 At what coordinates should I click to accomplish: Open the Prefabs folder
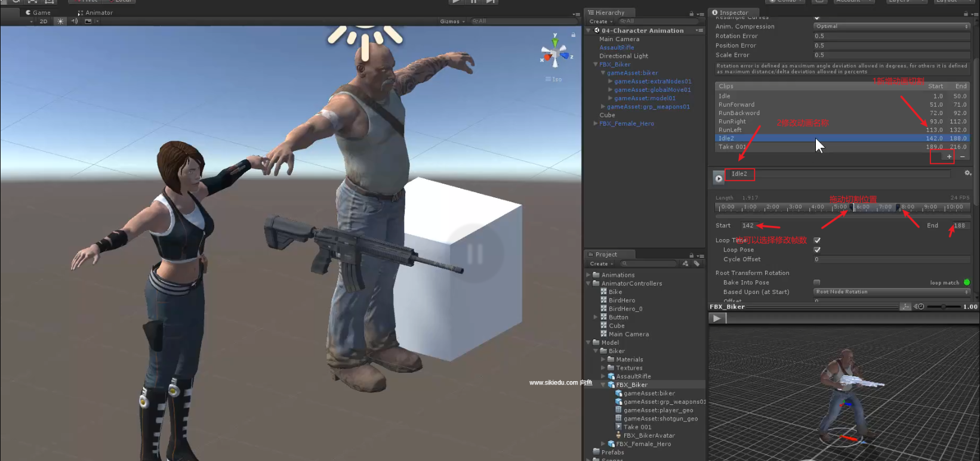[x=612, y=452]
